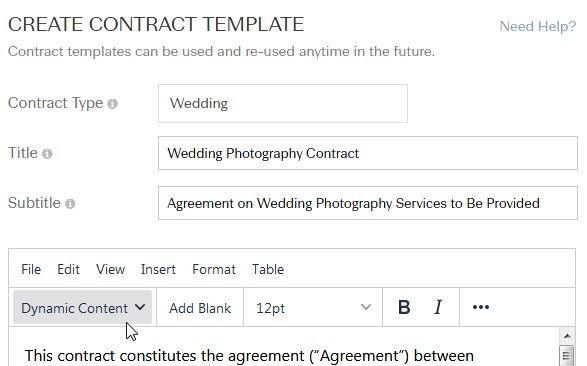The width and height of the screenshot is (587, 366).
Task: Open the Edit menu
Action: click(x=68, y=269)
